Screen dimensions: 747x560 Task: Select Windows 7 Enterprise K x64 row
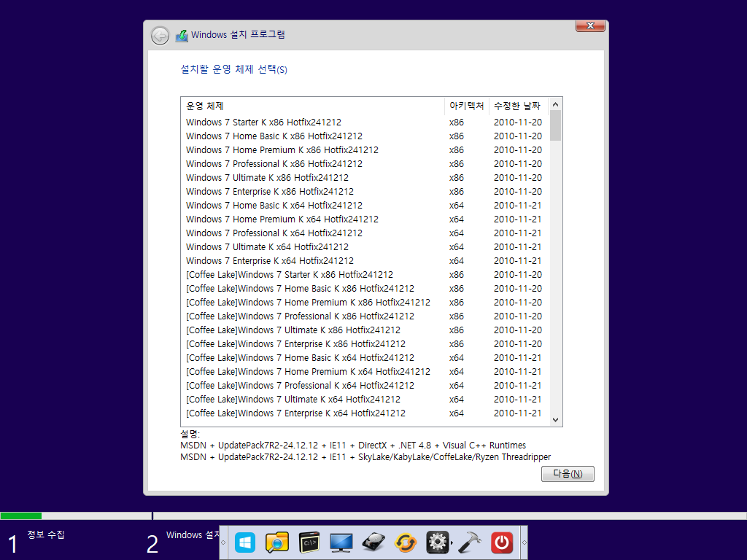[x=365, y=260]
